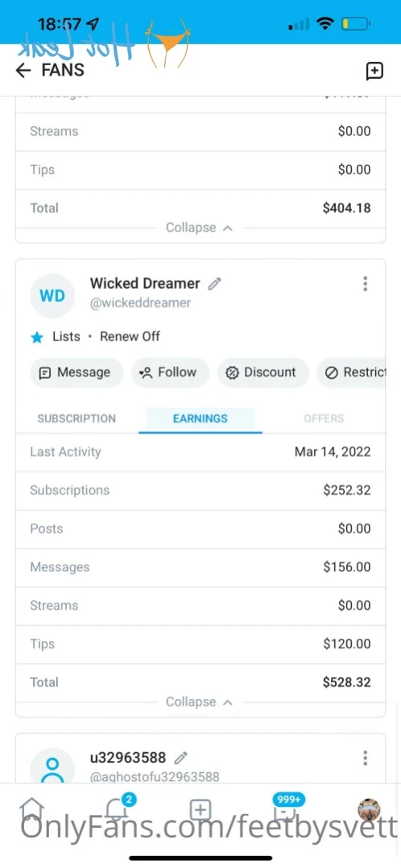Screen dimensions: 401x868
Task: Give a Discount to Wicked Dreamer
Action: click(x=263, y=372)
